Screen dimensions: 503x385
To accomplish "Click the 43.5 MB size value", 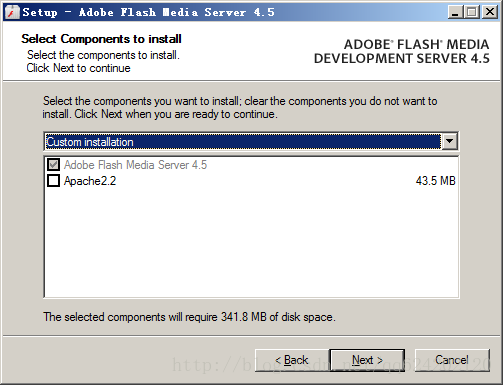I will coord(435,181).
